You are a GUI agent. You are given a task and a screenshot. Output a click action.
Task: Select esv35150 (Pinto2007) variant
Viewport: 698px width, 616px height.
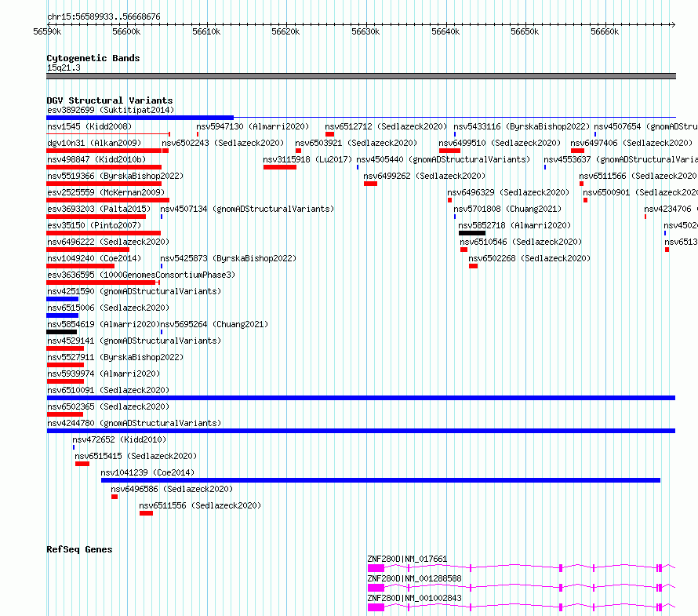(x=94, y=225)
